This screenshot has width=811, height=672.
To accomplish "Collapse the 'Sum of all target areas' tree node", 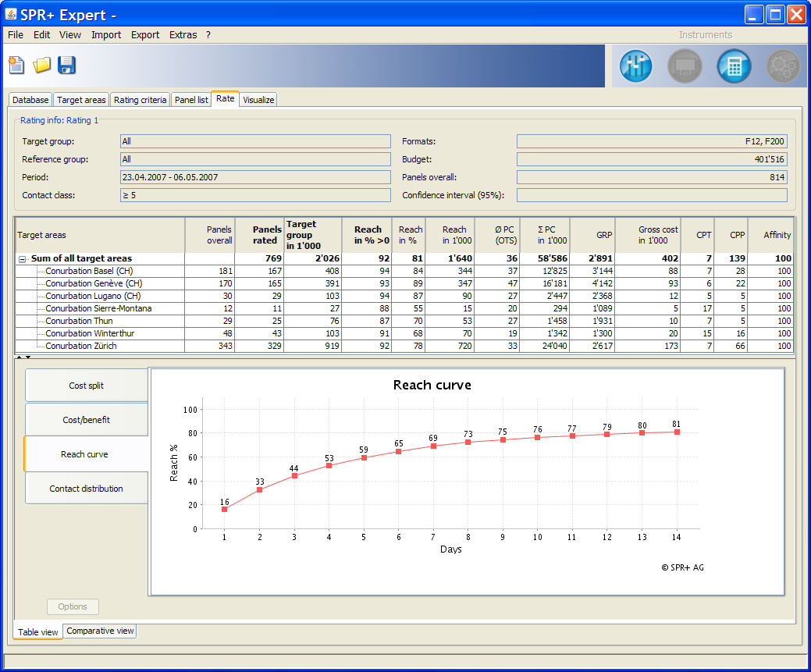I will pyautogui.click(x=23, y=259).
